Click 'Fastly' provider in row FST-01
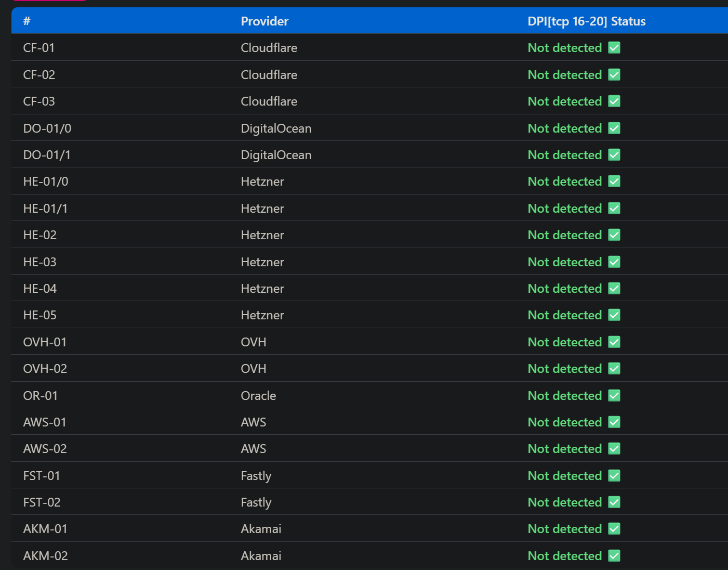 256,476
